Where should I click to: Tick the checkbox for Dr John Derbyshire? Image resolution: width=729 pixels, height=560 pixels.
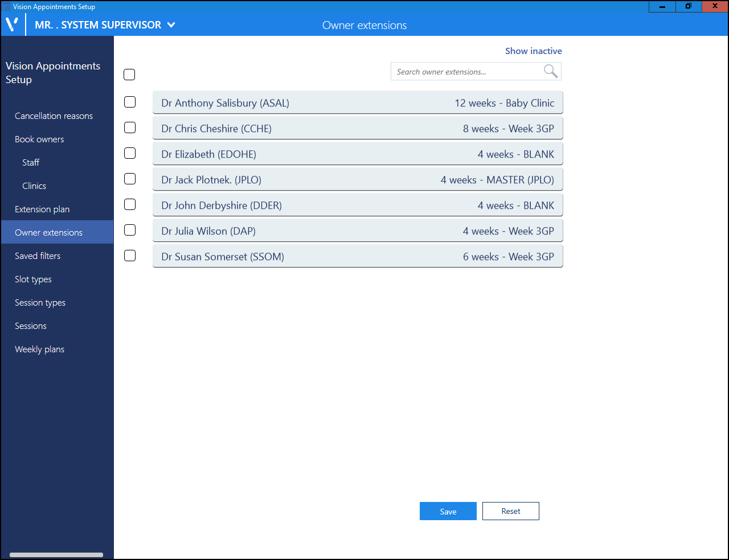click(130, 204)
